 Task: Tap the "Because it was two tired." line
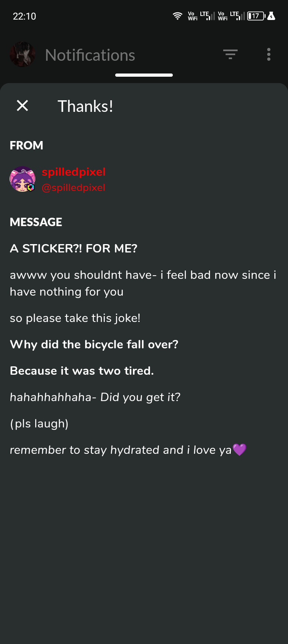click(x=82, y=371)
